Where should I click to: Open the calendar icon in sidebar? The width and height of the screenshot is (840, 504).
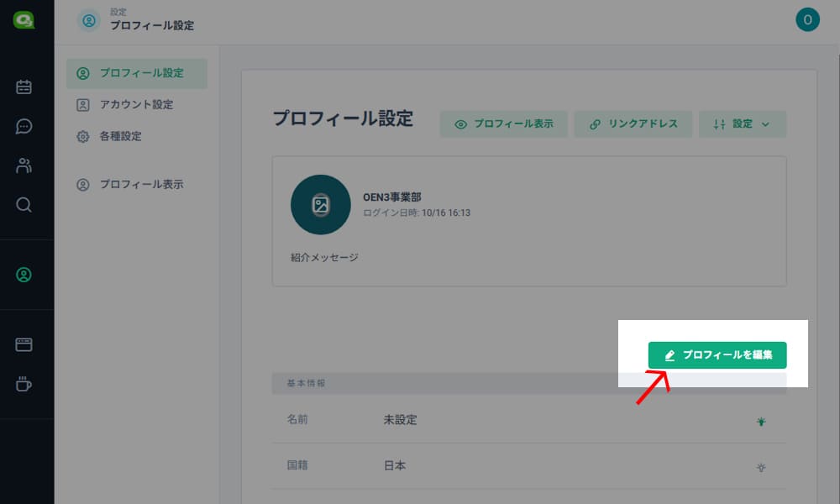tap(24, 87)
